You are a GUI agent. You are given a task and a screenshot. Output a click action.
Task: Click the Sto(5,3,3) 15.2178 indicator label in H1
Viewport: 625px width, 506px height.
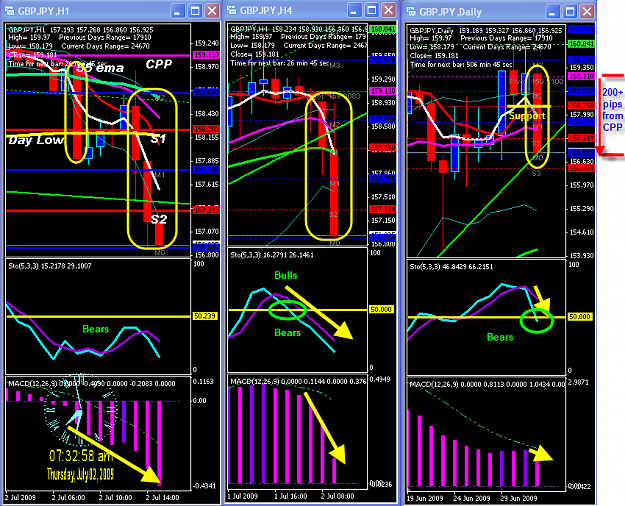pos(50,266)
